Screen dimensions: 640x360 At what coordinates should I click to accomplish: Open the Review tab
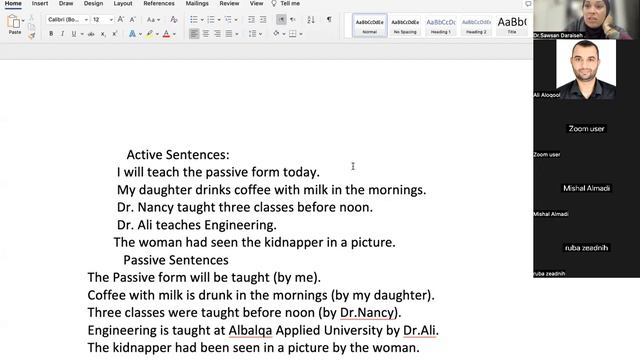coord(229,3)
